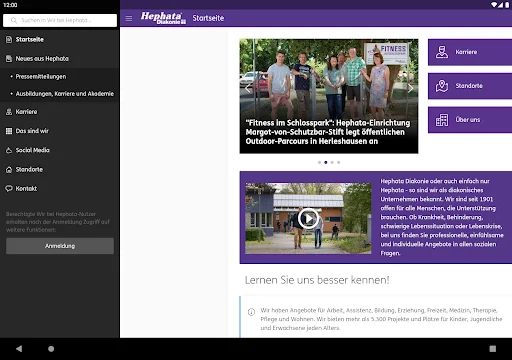512x360 pixels.
Task: Select the first carousel dot
Action: point(319,162)
